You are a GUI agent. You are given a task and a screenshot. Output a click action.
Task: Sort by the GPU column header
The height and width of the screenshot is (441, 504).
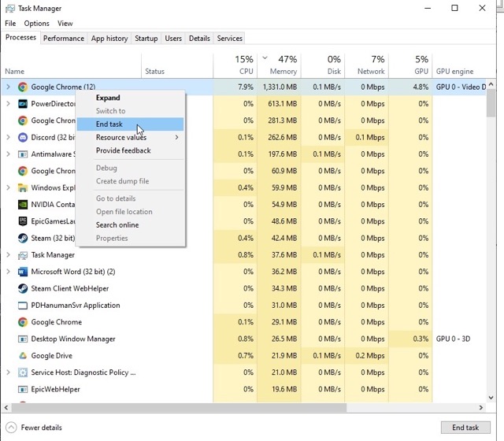(x=410, y=65)
